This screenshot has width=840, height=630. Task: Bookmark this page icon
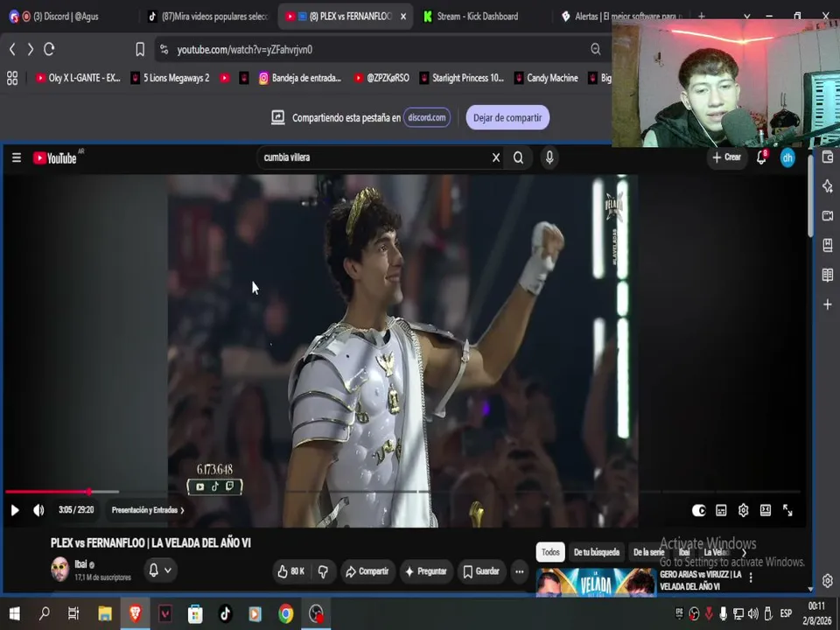140,50
